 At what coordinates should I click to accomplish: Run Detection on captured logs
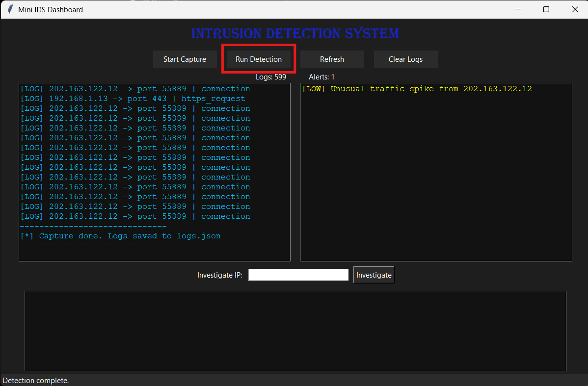point(258,59)
